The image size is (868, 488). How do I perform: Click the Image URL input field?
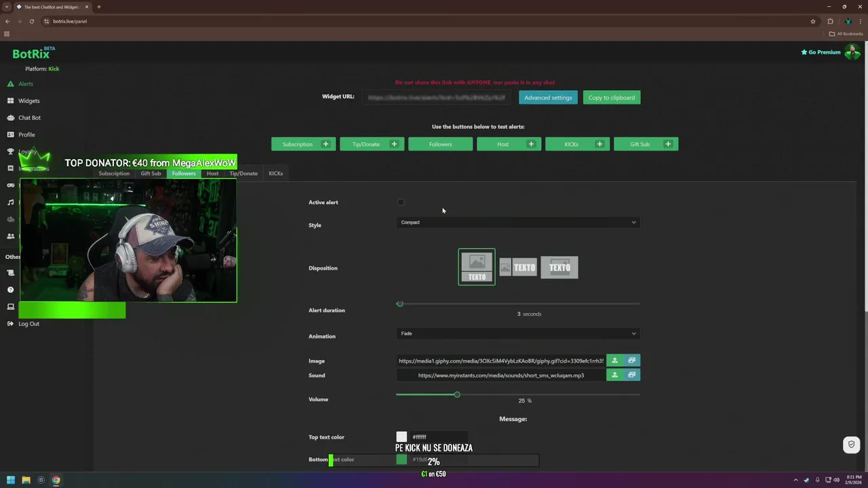501,361
